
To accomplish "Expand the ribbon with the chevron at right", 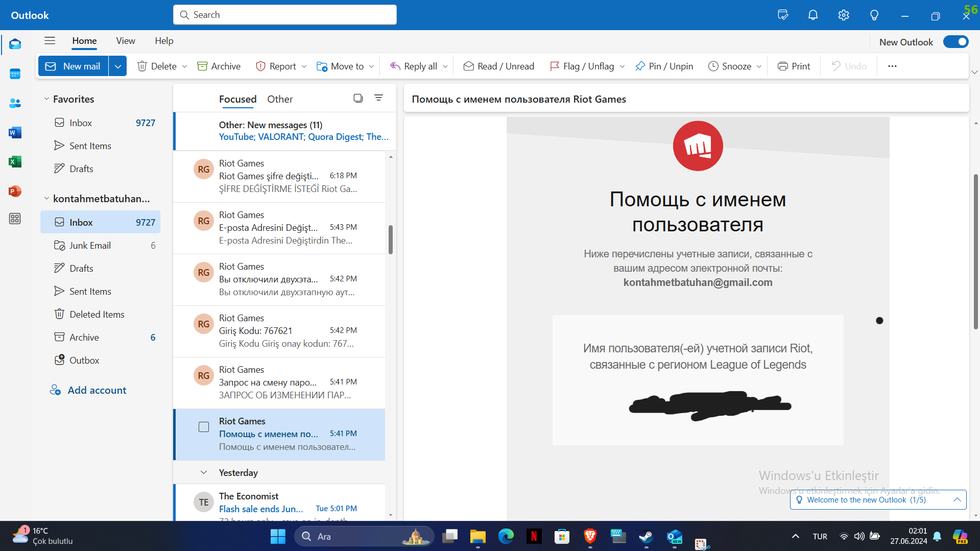I will pos(974,72).
